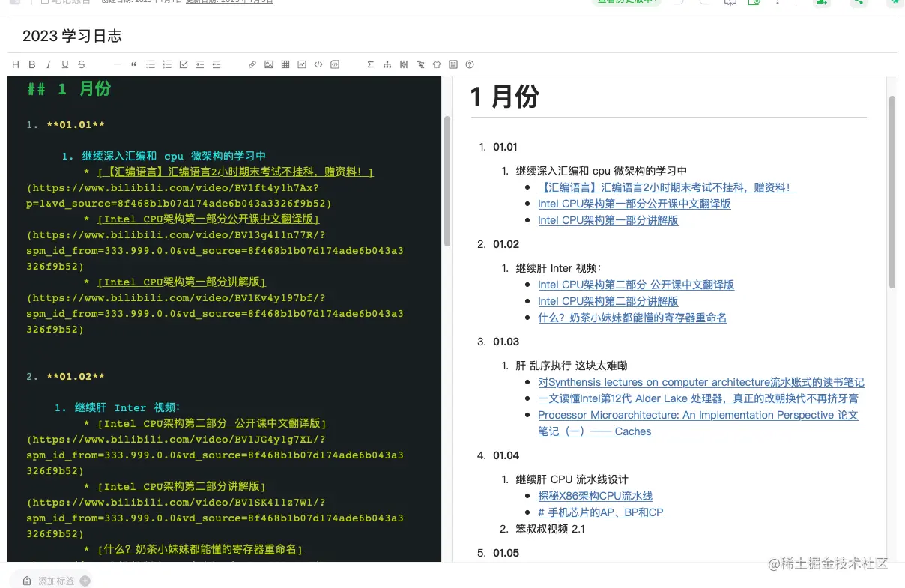Click the tag icon next to 添加标签

27,581
